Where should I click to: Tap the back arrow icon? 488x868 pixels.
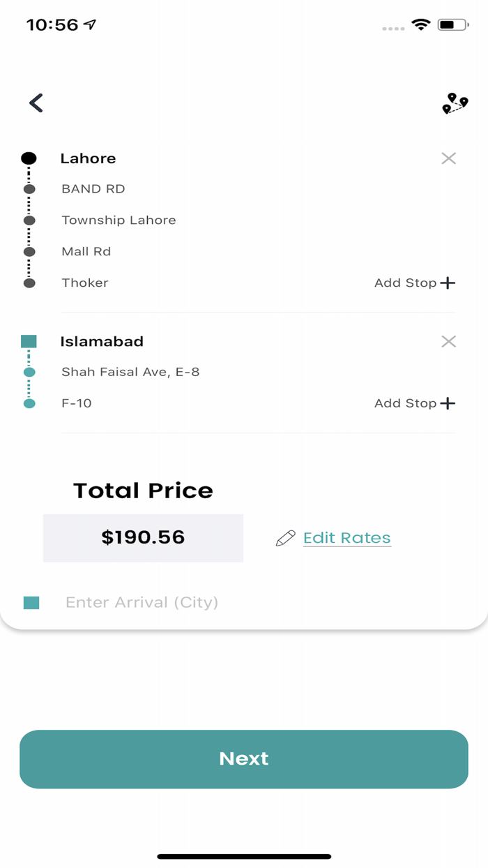click(36, 103)
